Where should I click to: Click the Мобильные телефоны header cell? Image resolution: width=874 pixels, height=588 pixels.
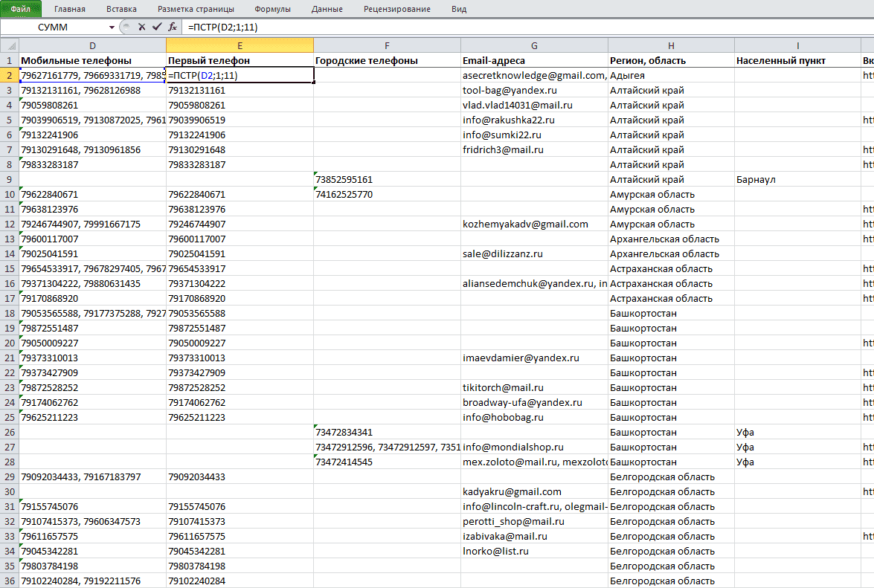[x=92, y=61]
